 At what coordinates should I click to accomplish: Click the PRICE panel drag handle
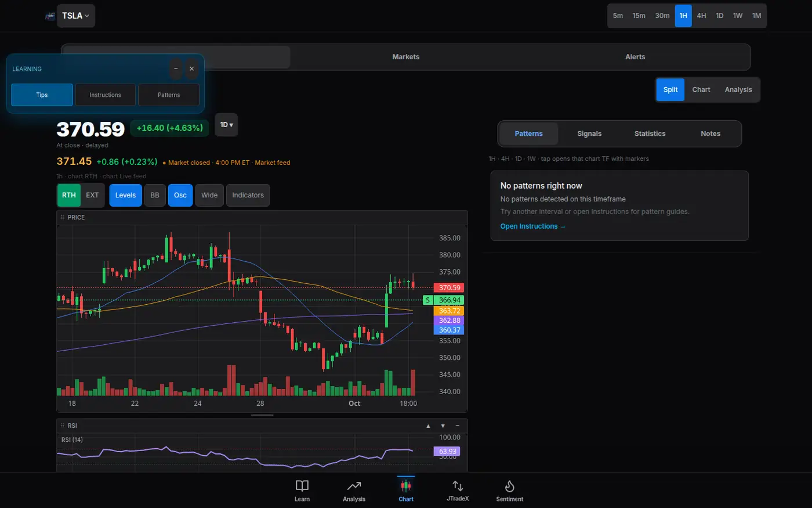pos(63,218)
